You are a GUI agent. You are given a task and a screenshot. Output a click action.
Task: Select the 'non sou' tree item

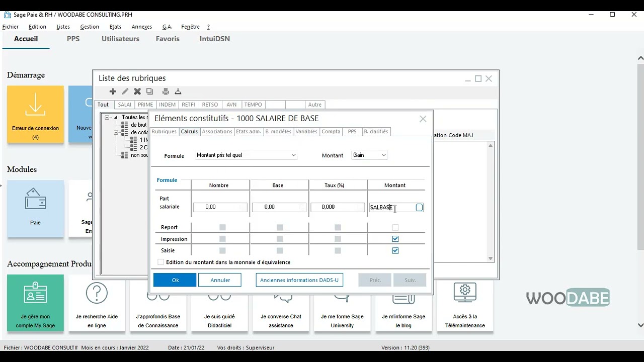139,155
